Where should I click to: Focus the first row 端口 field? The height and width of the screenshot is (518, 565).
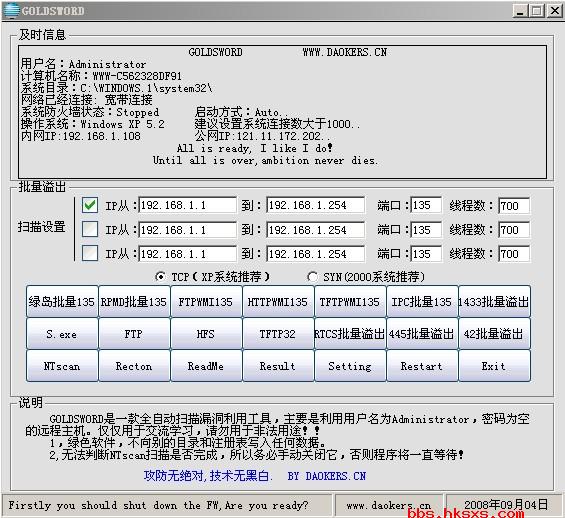[426, 205]
